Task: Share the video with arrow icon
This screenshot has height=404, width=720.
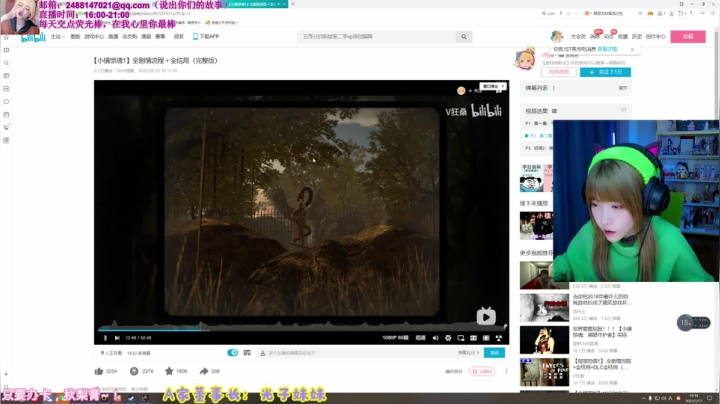Action: pyautogui.click(x=204, y=371)
